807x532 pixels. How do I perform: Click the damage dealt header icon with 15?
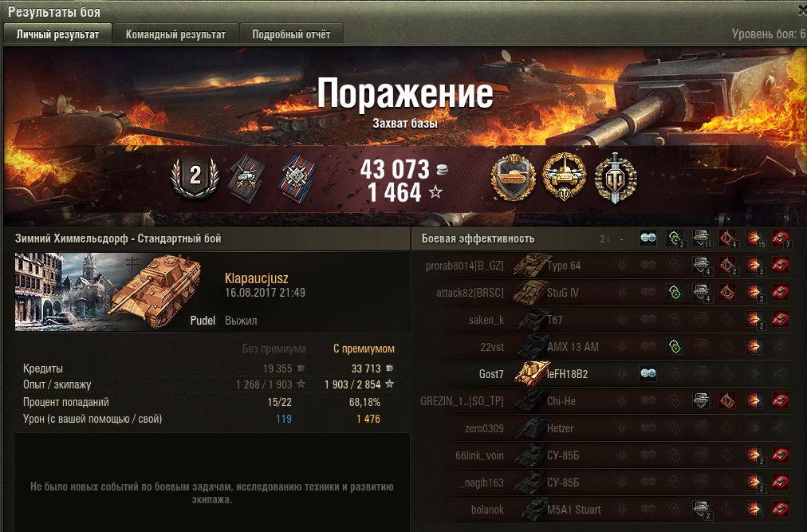pyautogui.click(x=755, y=238)
